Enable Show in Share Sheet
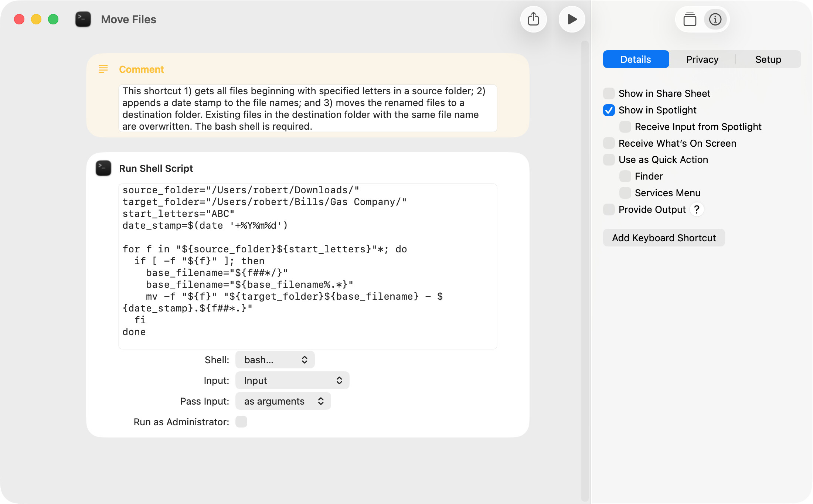The height and width of the screenshot is (504, 813). [x=609, y=93]
